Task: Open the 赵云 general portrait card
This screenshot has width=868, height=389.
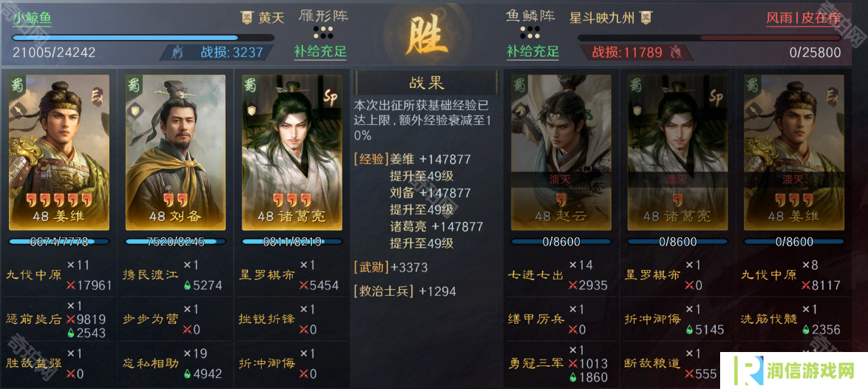Action: [x=561, y=152]
